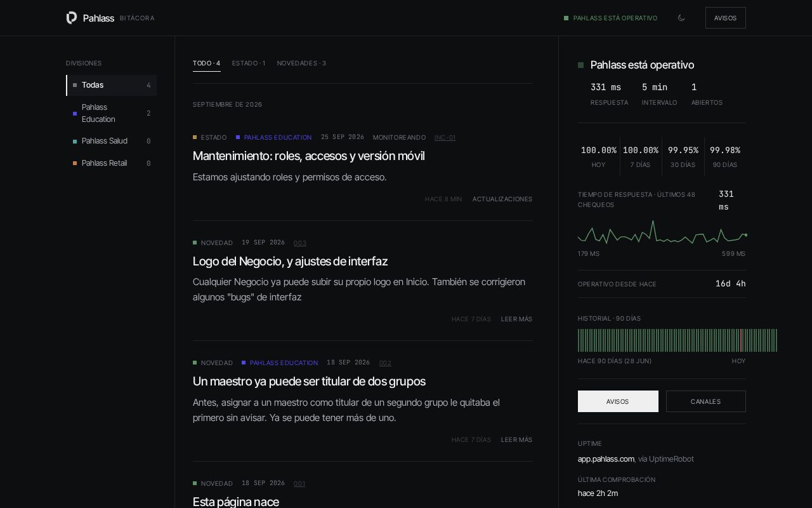Click the 'SEPTIEMBRE DE 2026' month heading
Viewport: 812px width, 508px height.
click(227, 104)
